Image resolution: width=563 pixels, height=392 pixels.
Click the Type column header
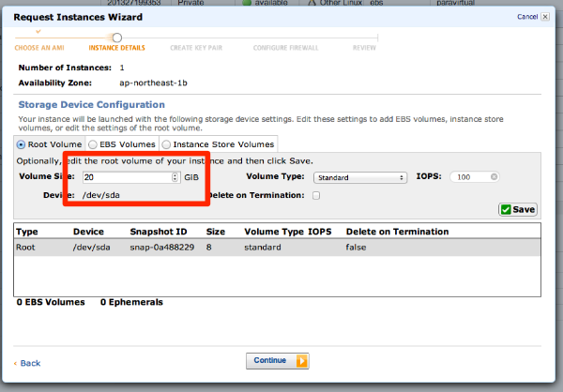(27, 232)
